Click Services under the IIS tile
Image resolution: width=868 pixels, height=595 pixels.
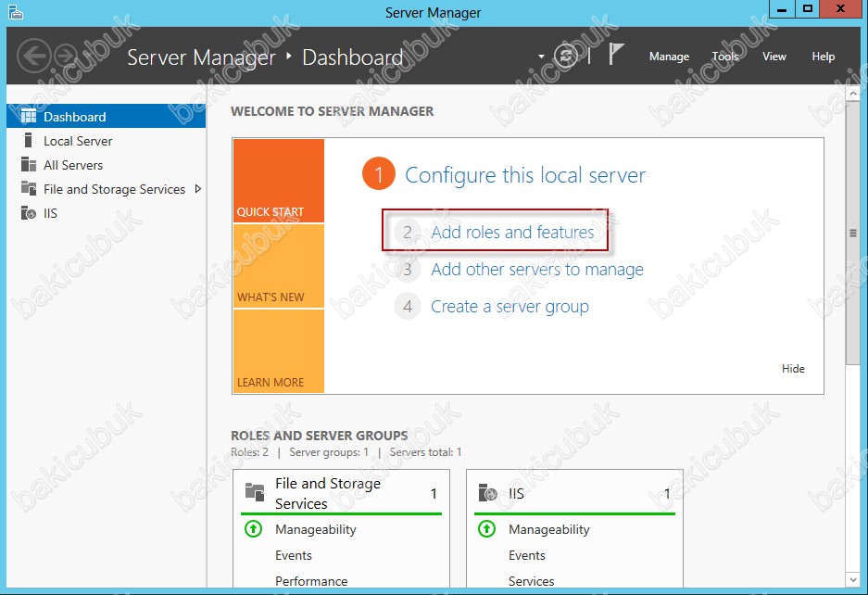point(531,580)
